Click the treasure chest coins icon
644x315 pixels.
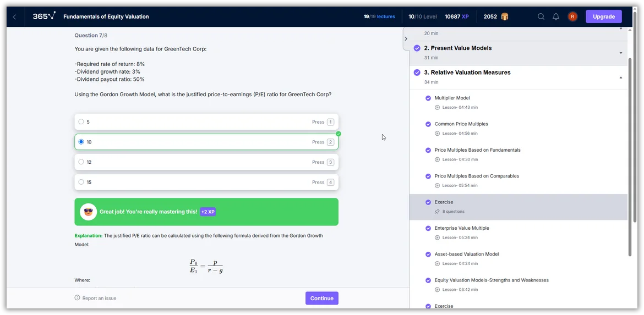[x=504, y=16]
